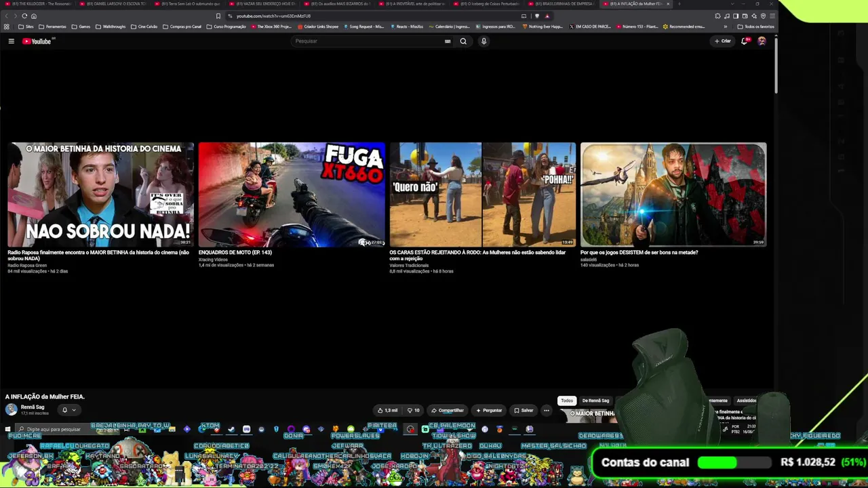
Task: Open the Sites bookmarks folder
Action: (26, 26)
